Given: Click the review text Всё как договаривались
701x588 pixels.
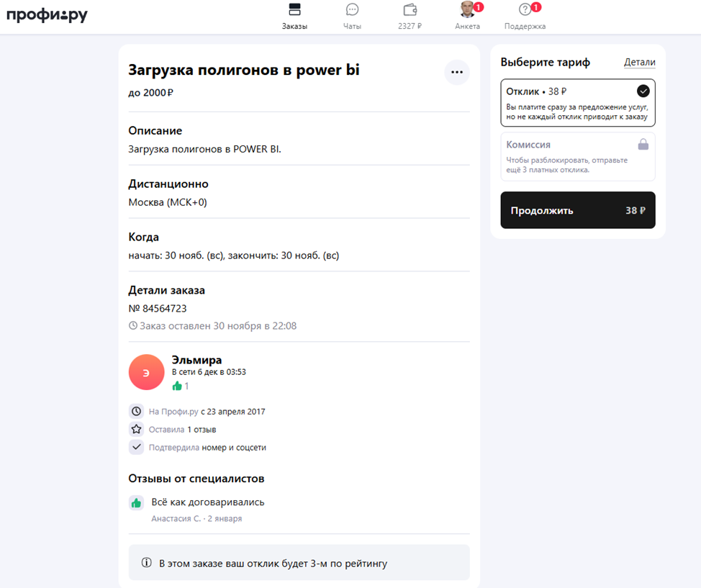Looking at the screenshot, I should (x=208, y=502).
